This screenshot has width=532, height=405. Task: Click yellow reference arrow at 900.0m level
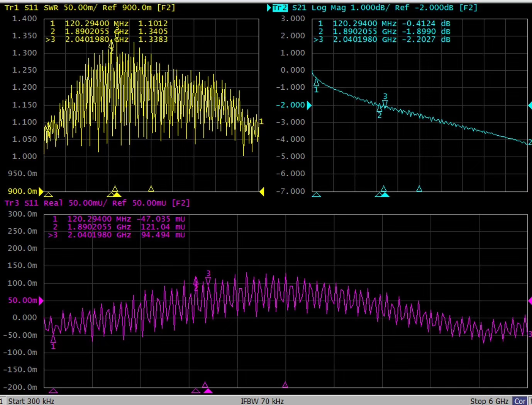tap(41, 191)
